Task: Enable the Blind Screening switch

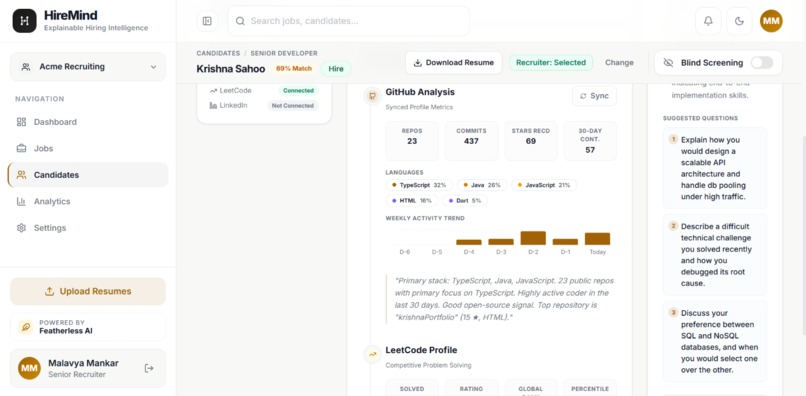Action: [762, 63]
